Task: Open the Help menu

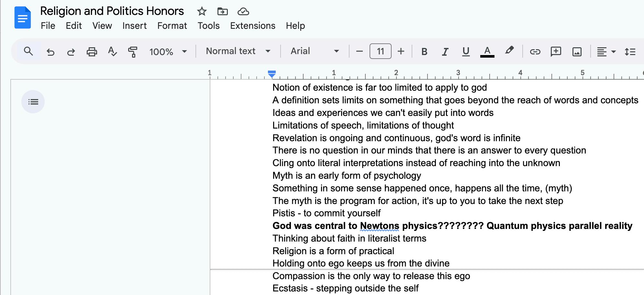Action: 295,26
